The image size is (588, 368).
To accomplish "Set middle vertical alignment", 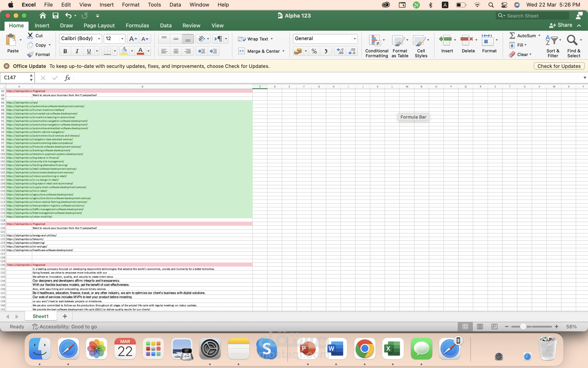I will 176,39.
